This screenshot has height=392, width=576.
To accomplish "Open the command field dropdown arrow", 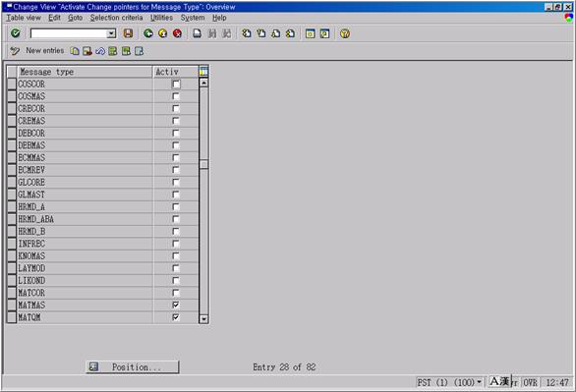I will tap(111, 33).
